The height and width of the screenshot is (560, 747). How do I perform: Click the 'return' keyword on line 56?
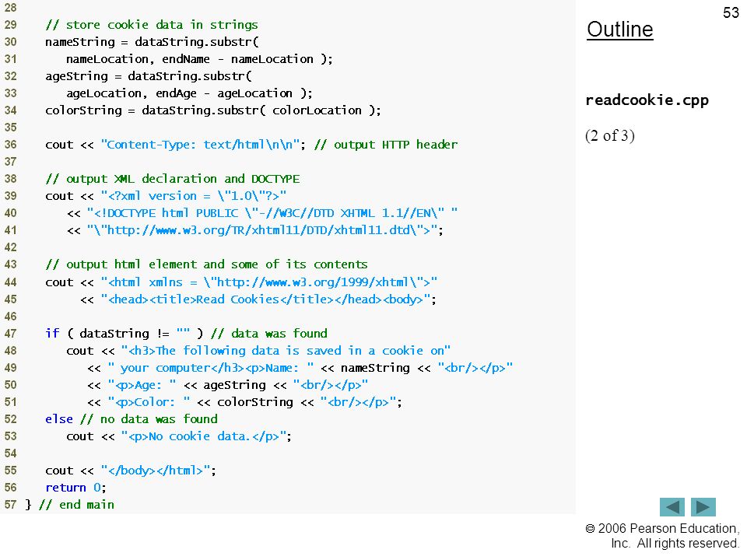point(65,488)
